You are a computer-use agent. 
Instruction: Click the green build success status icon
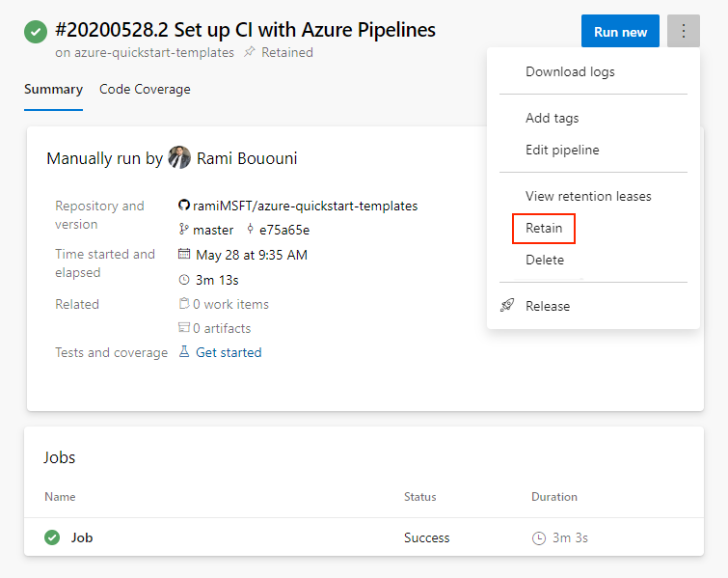point(36,32)
